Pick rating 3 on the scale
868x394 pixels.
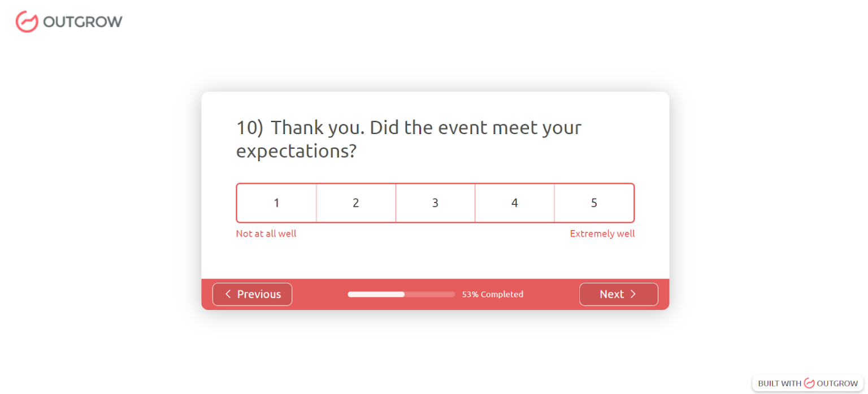(435, 203)
